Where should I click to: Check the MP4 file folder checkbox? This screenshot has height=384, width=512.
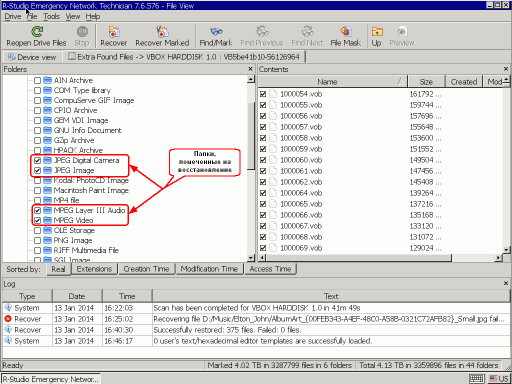[37, 200]
